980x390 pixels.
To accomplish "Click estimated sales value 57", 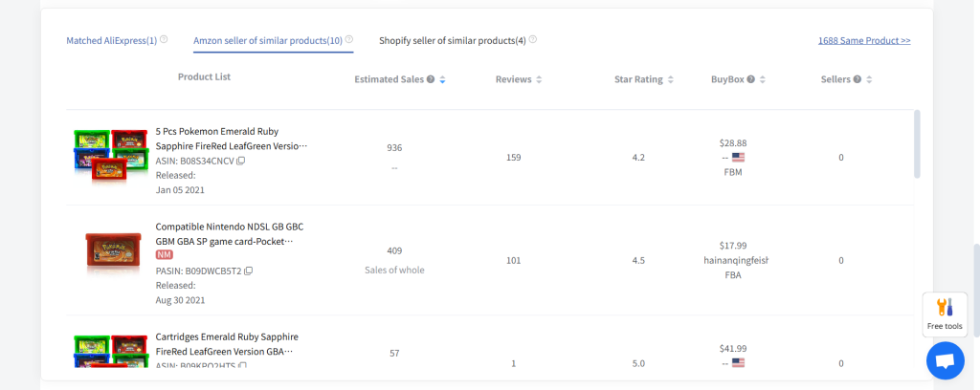I will tap(394, 353).
